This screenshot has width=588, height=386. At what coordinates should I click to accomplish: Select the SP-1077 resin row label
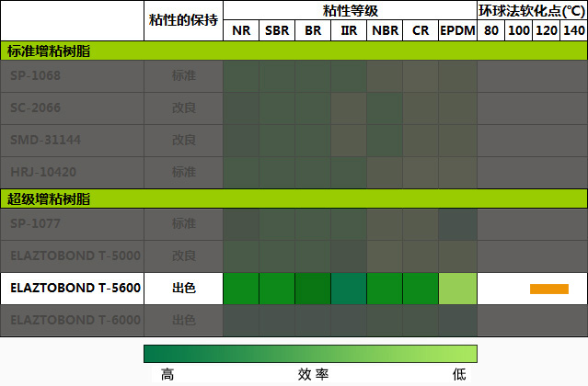[35, 223]
